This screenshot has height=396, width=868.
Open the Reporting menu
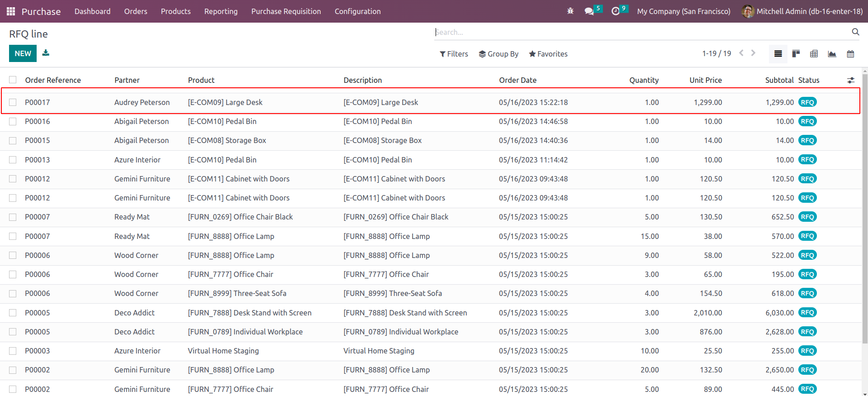click(221, 11)
